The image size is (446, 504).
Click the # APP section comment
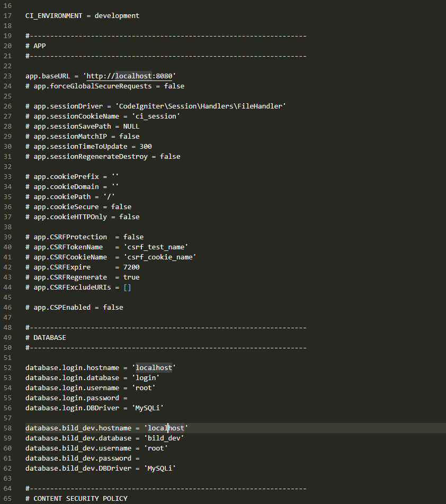(x=35, y=46)
